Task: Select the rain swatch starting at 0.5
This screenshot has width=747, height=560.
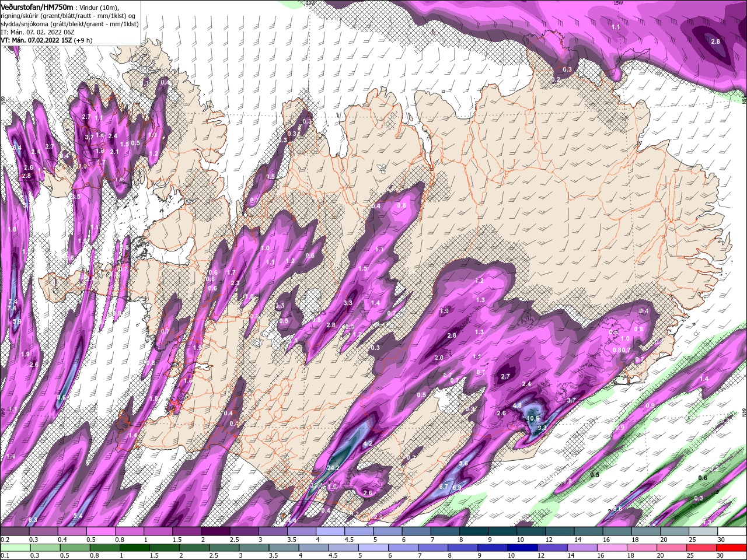Action: pyautogui.click(x=75, y=548)
